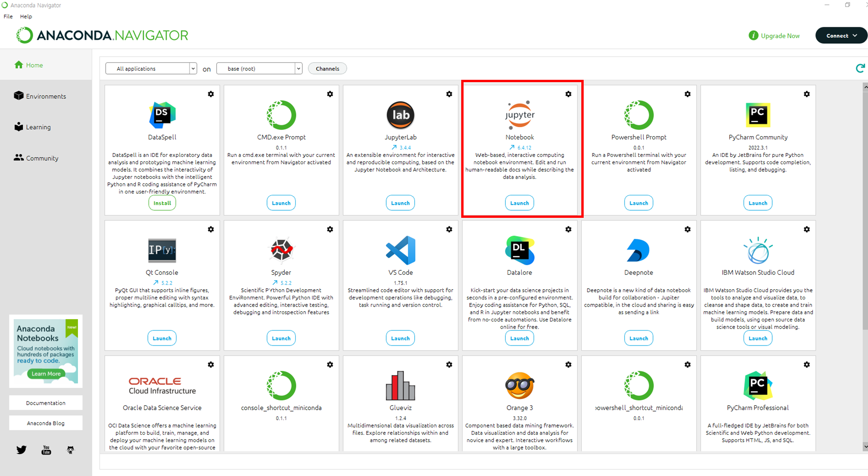868x476 pixels.
Task: Launch CMD.exe Prompt
Action: pyautogui.click(x=281, y=203)
